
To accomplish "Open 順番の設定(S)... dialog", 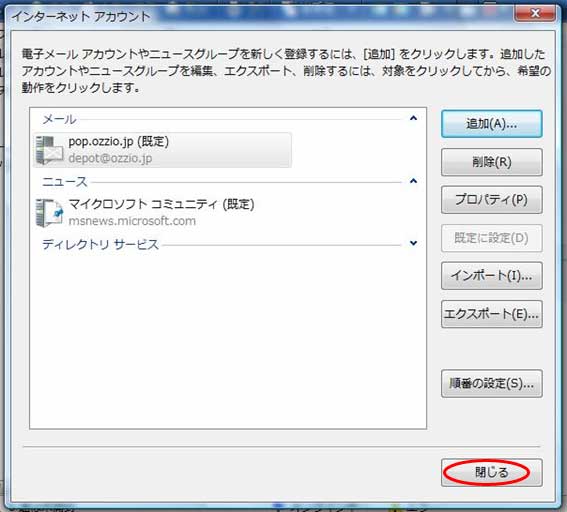I will [x=491, y=383].
